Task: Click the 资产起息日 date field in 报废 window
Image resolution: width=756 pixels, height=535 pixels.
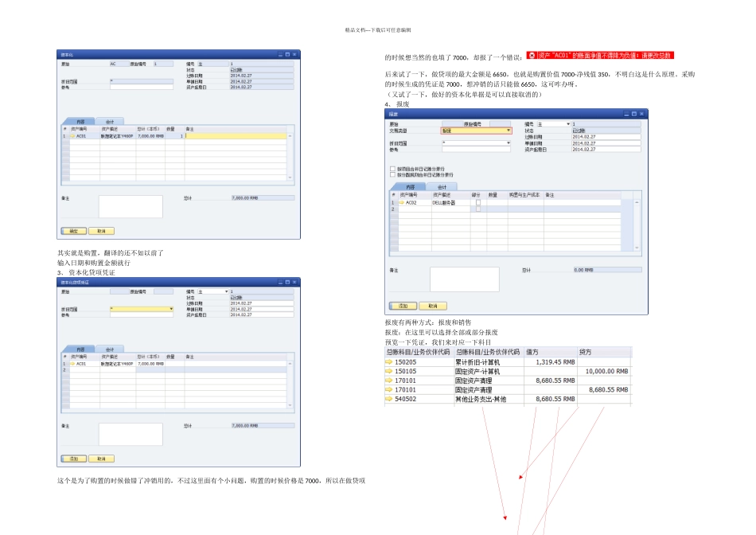Action: 606,150
